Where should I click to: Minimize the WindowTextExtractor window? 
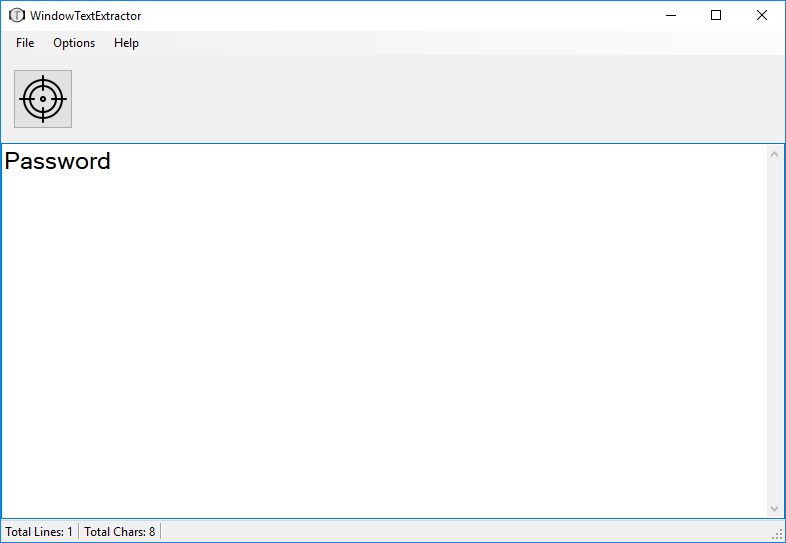point(671,16)
